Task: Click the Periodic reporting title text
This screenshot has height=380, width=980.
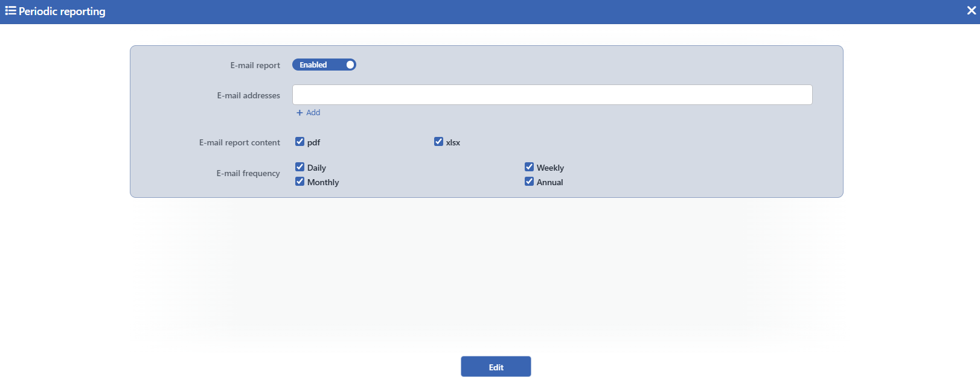Action: click(x=62, y=11)
